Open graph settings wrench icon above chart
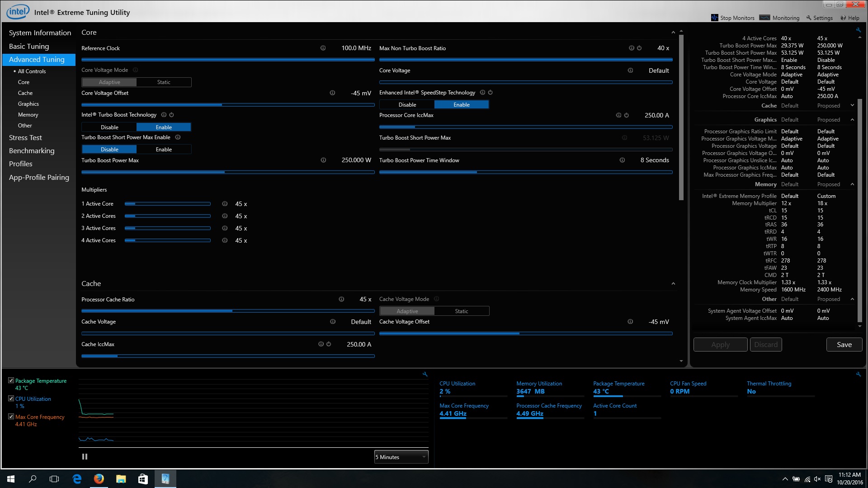The width and height of the screenshot is (868, 488). coord(425,374)
